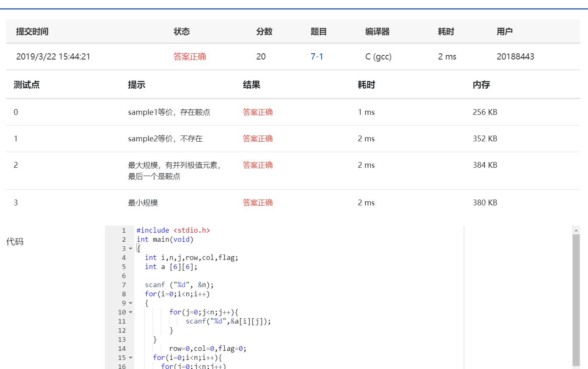Image resolution: width=588 pixels, height=369 pixels.
Task: Click the 提交时间 column header
Action: click(32, 31)
